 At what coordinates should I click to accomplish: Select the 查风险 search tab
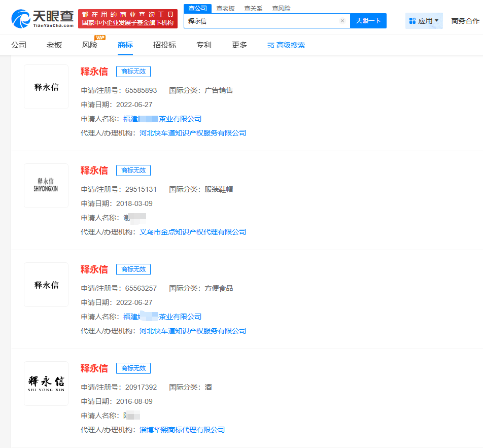click(281, 9)
